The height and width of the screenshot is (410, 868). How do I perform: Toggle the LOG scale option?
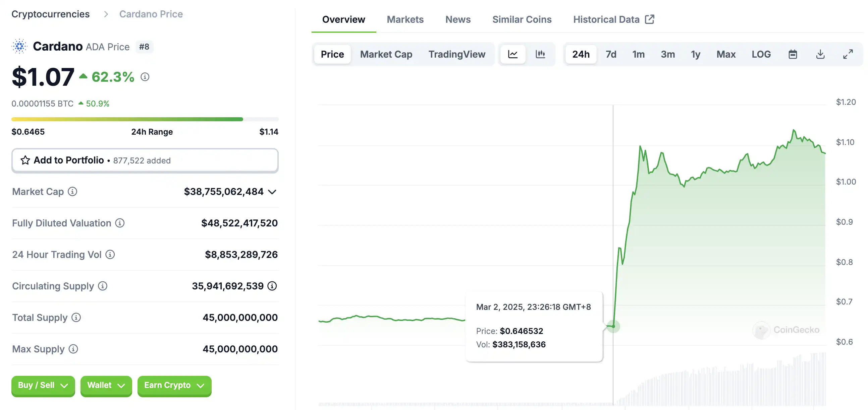pyautogui.click(x=761, y=54)
